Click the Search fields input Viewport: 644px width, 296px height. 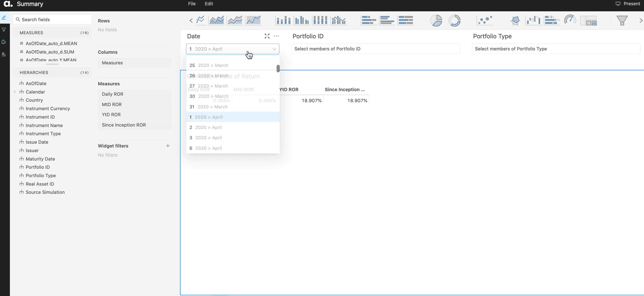point(52,20)
